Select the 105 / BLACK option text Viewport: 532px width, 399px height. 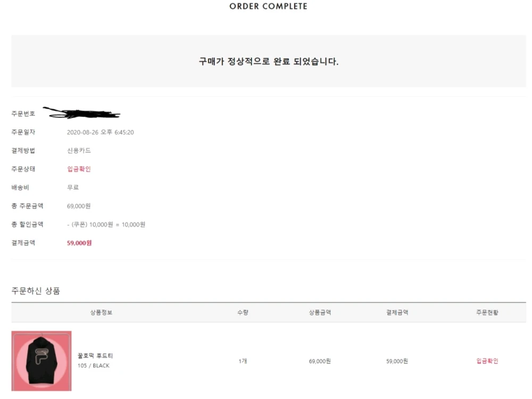[x=93, y=365]
